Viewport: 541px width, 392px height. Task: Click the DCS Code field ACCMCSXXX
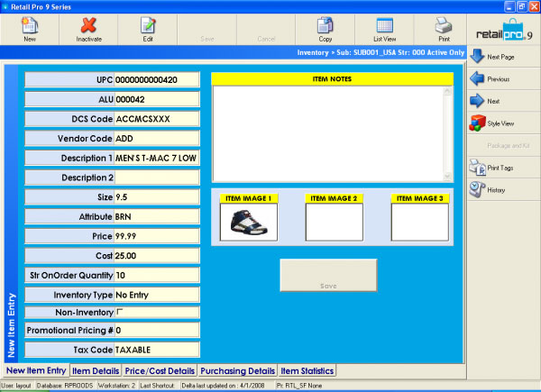(x=157, y=119)
